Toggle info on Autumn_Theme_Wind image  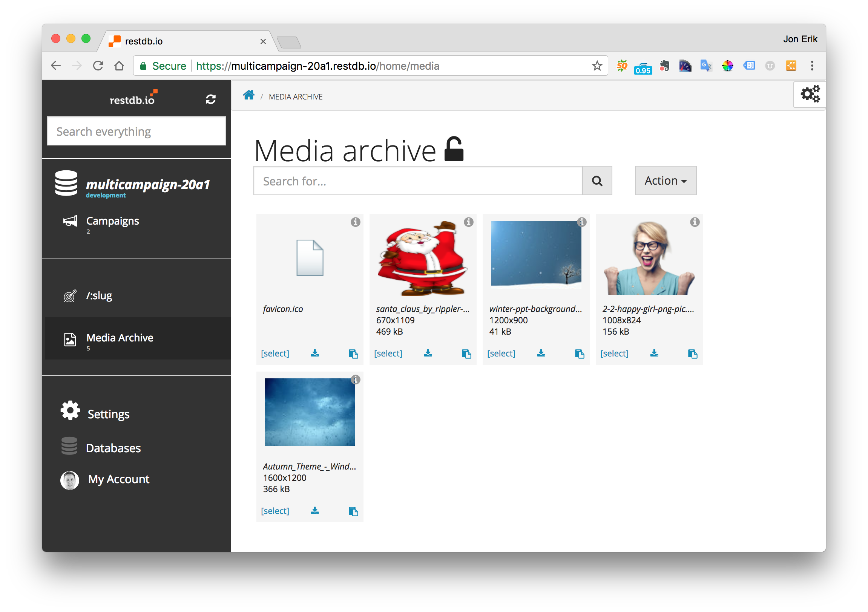pos(354,380)
